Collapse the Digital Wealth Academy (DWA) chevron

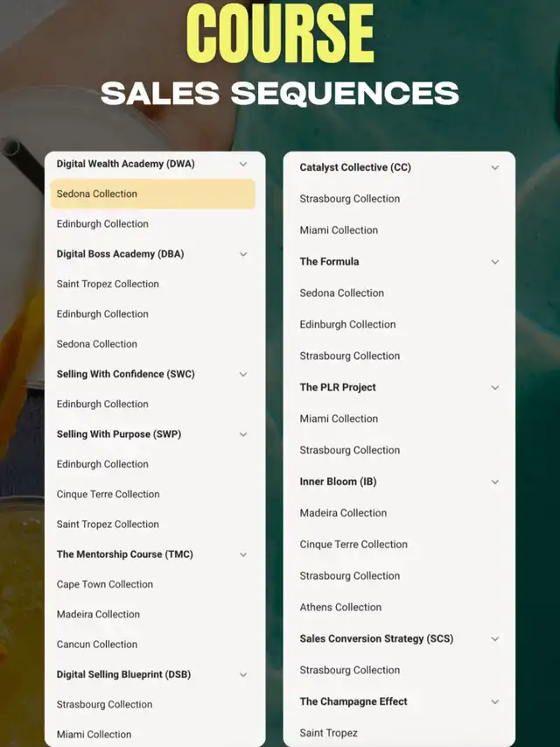click(x=243, y=164)
